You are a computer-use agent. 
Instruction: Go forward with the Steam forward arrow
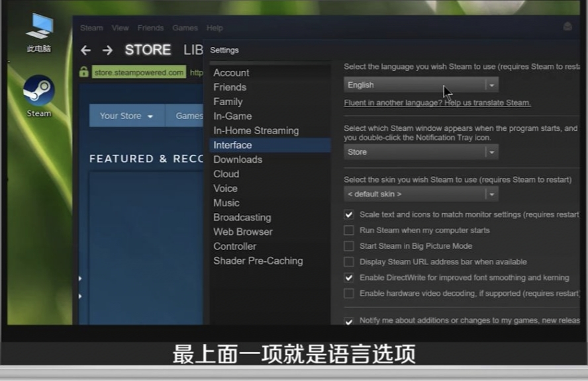click(108, 50)
